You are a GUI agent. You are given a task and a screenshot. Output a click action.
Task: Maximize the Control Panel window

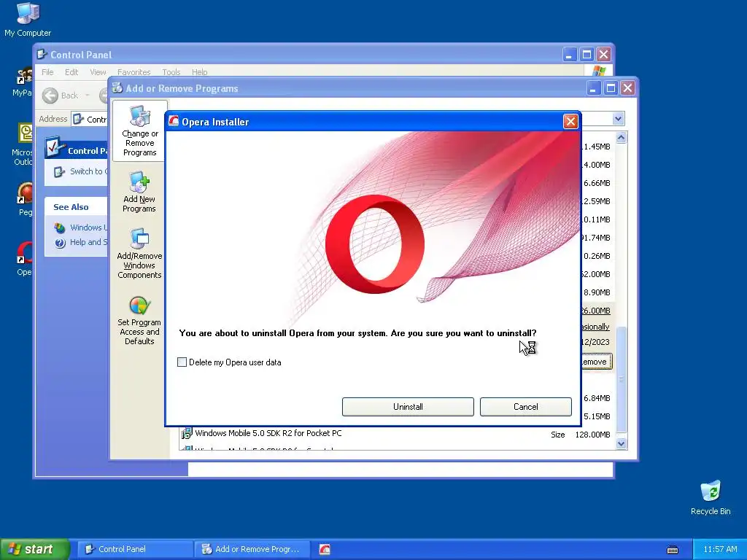[587, 54]
